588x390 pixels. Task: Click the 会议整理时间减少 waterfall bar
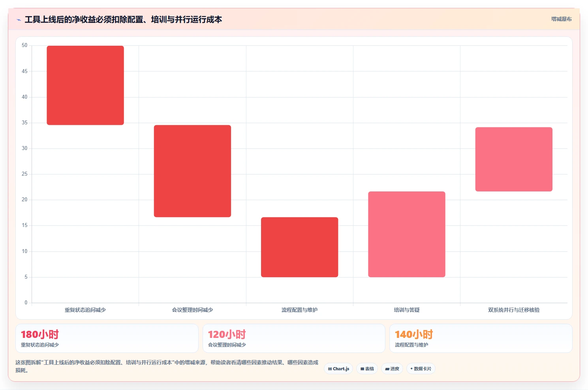coord(192,171)
